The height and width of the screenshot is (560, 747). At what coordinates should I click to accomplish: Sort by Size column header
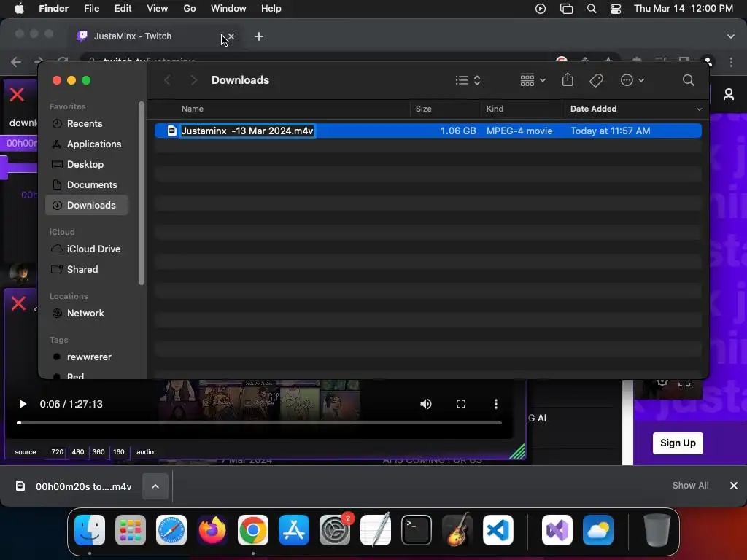pyautogui.click(x=424, y=109)
